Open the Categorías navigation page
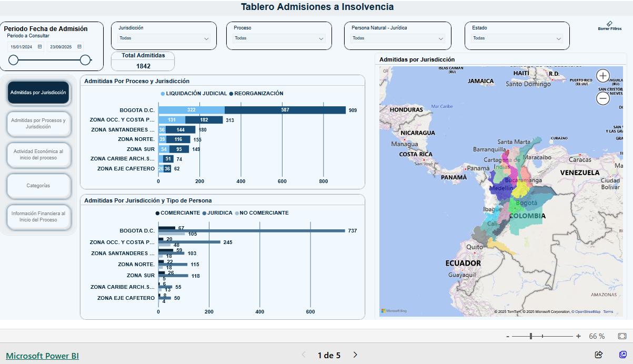633x364 pixels. [x=38, y=186]
